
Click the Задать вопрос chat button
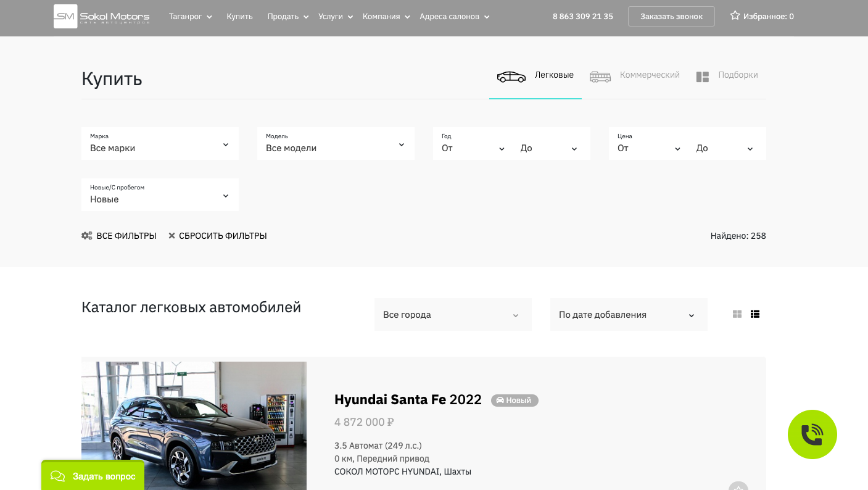(93, 475)
